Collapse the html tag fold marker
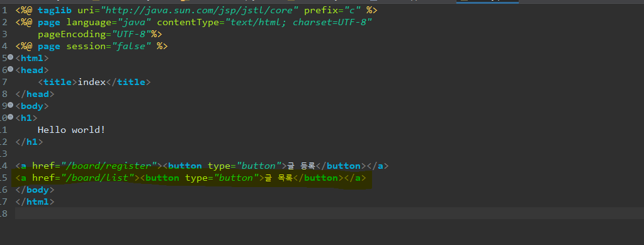Image resolution: width=644 pixels, height=245 pixels. (11, 57)
